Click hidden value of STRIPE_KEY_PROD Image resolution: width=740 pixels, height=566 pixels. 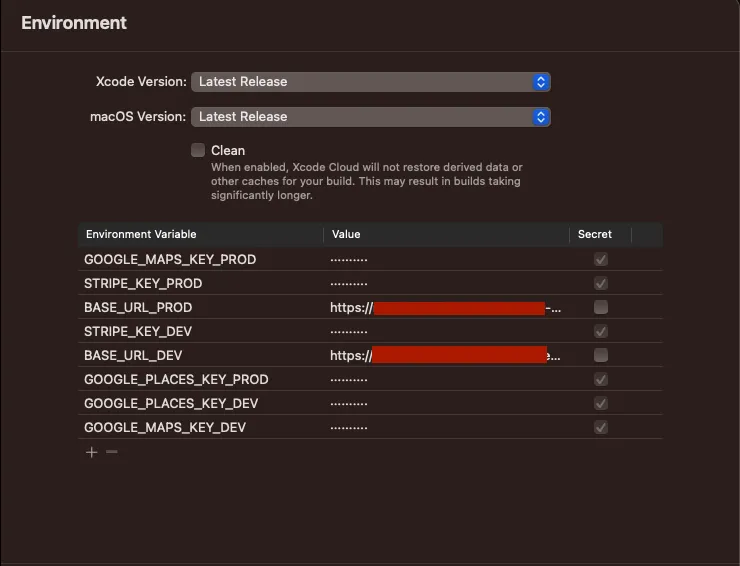click(349, 284)
